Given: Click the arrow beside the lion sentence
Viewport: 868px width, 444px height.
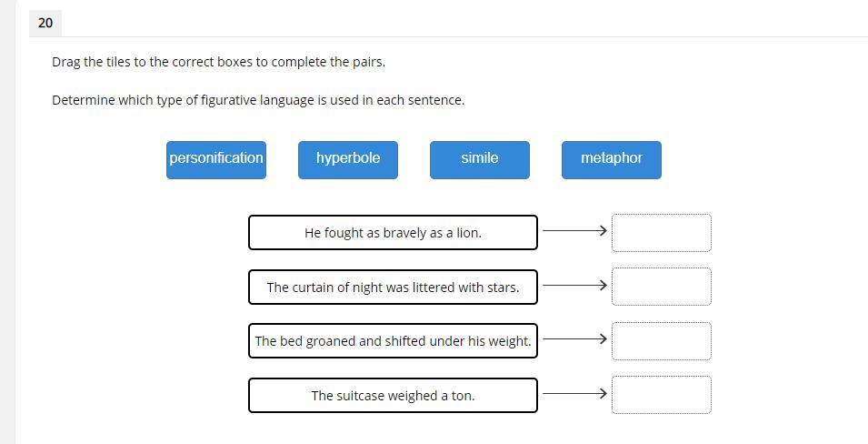Looking at the screenshot, I should point(574,231).
